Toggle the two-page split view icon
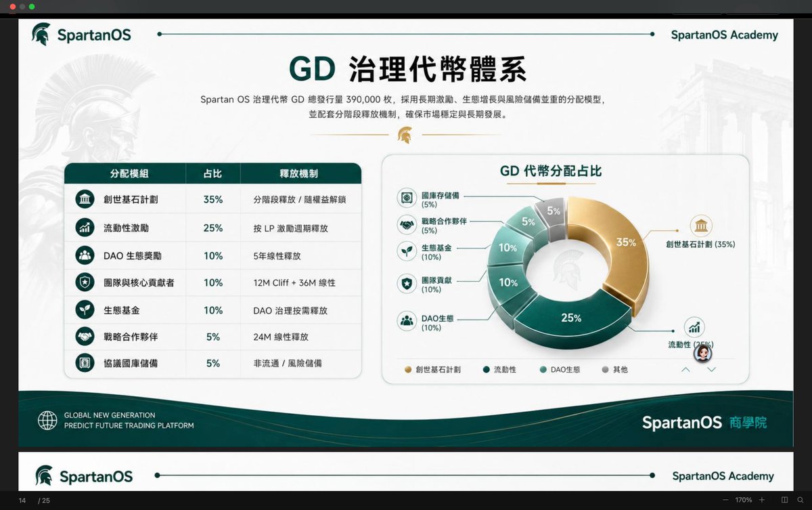 (784, 500)
